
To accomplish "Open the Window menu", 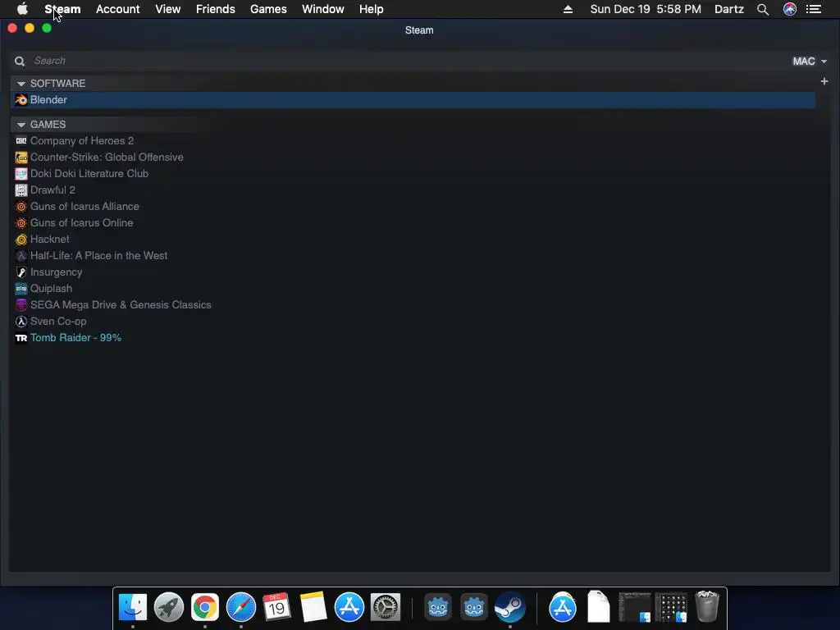I will click(323, 9).
